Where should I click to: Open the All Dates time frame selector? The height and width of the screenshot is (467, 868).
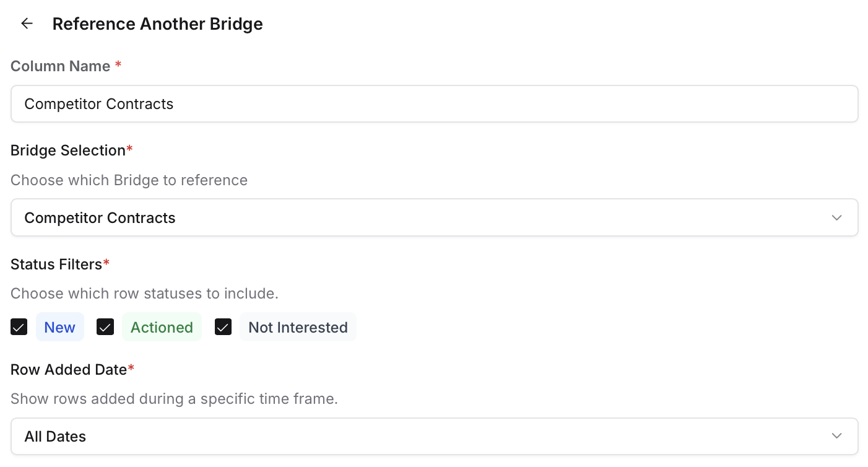[x=433, y=436]
